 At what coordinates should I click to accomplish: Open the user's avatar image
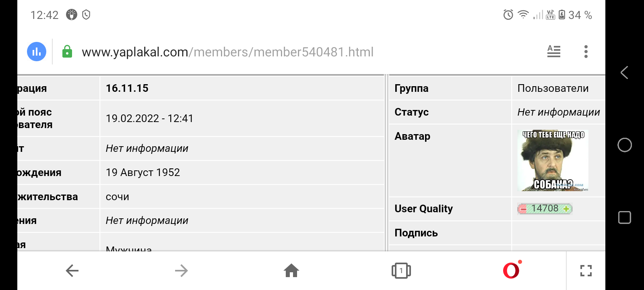553,161
